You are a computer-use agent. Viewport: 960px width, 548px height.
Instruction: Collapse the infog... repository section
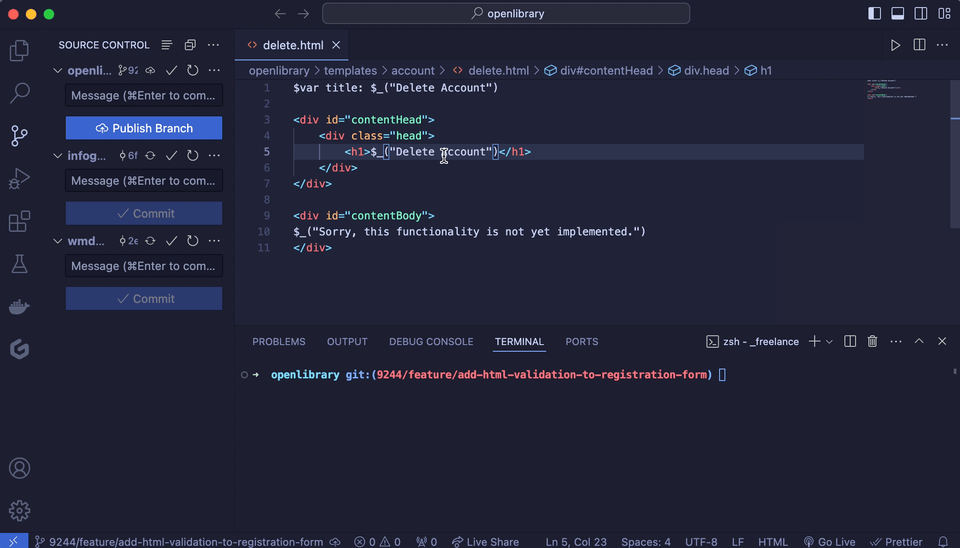(x=58, y=156)
